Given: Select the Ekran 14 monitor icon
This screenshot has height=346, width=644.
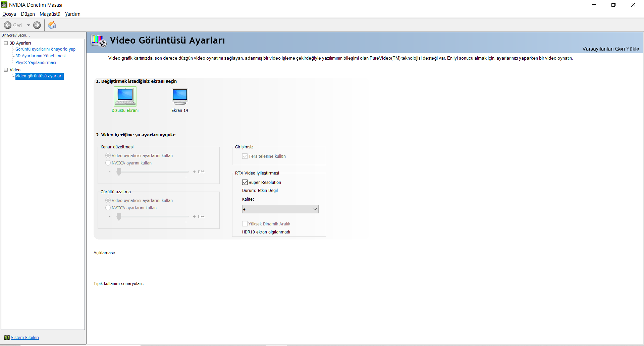Looking at the screenshot, I should 180,96.
